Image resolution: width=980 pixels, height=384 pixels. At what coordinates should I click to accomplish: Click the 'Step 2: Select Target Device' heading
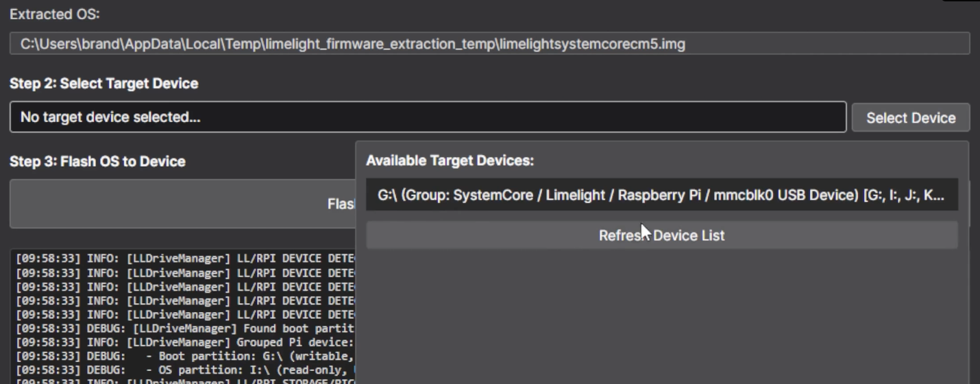(104, 84)
